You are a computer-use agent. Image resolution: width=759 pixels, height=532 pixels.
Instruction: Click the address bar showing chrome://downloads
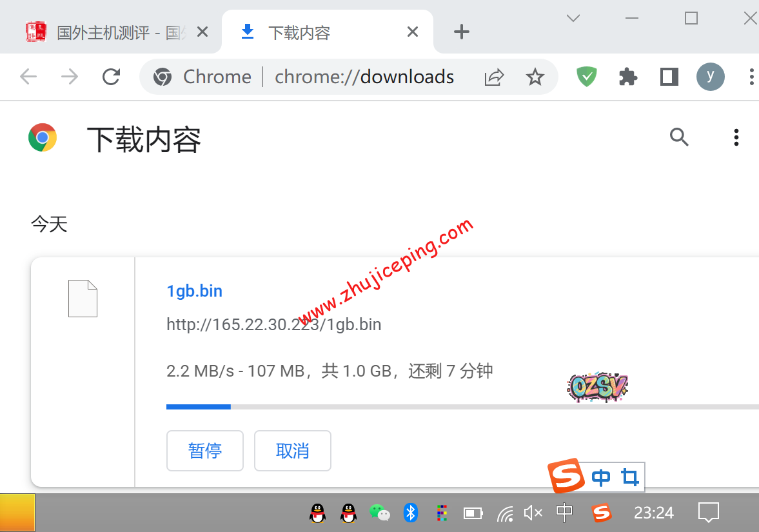(x=364, y=77)
